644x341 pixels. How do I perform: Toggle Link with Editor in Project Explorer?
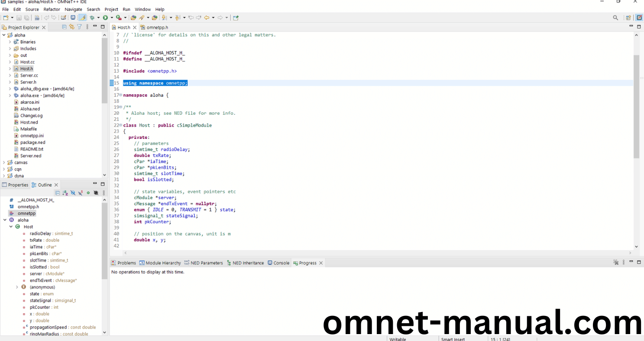pos(72,27)
